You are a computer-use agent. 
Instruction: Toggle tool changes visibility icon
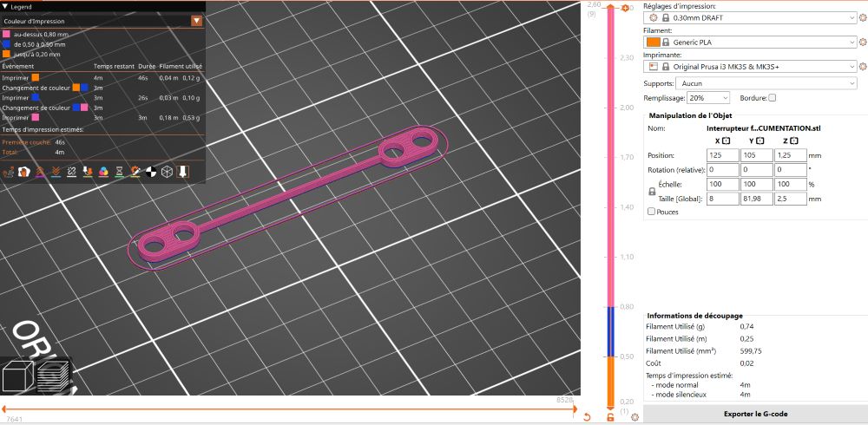coord(88,172)
